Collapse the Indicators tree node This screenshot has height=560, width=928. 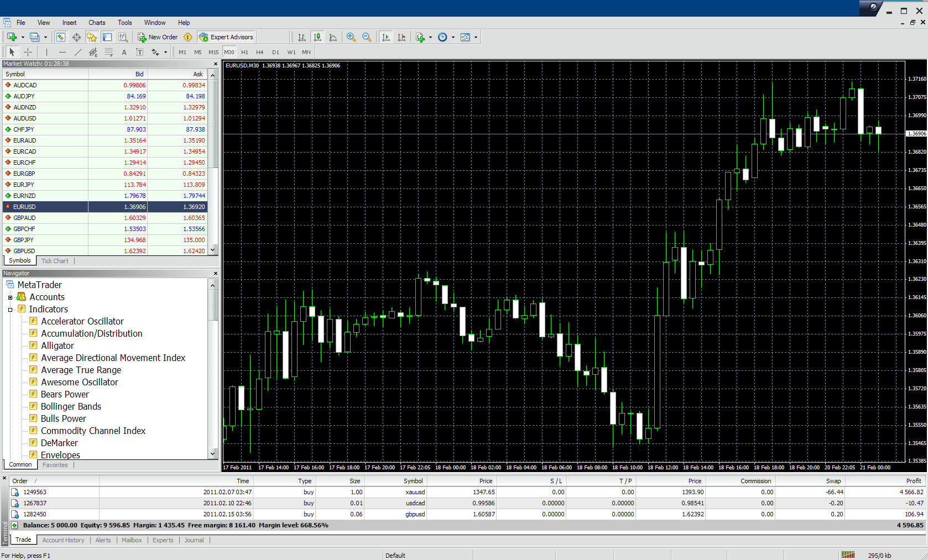[10, 310]
